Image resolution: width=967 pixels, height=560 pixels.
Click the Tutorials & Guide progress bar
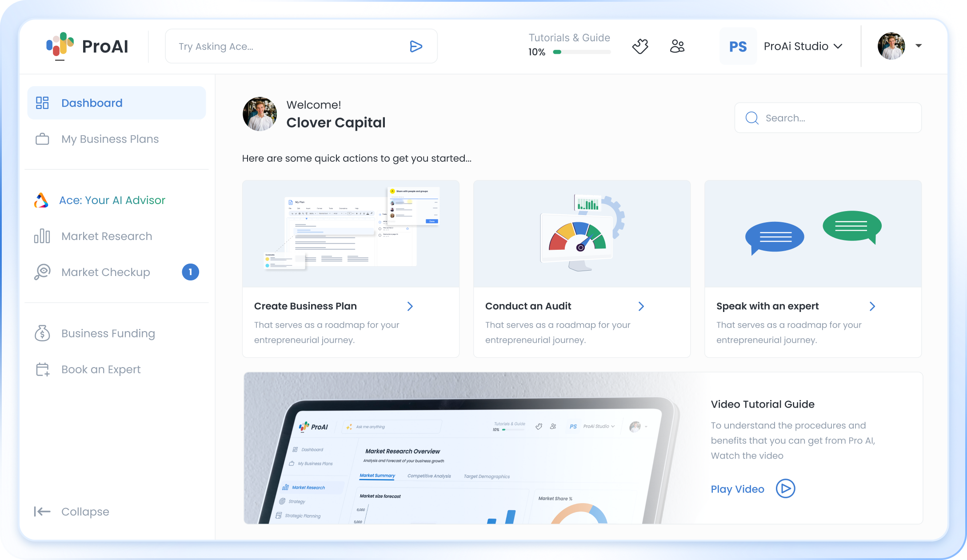[x=582, y=52]
